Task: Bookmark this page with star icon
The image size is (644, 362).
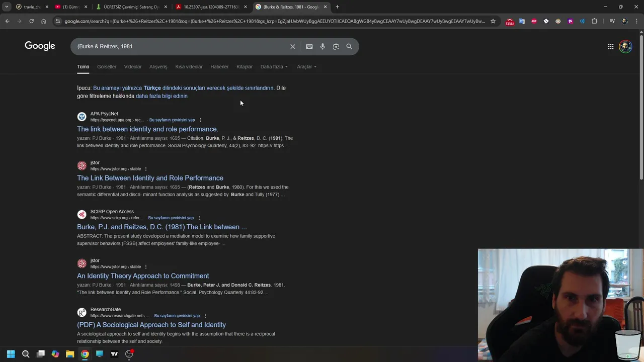Action: (493, 21)
